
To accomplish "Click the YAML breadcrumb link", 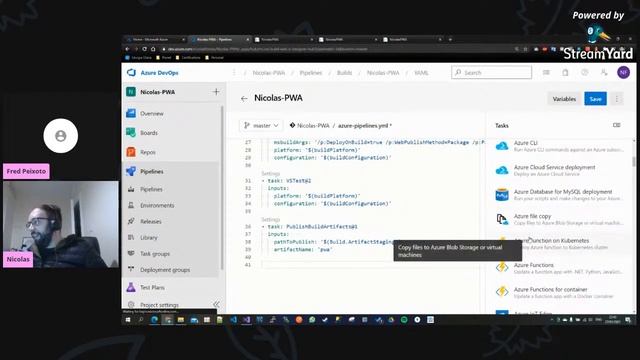I will [421, 73].
